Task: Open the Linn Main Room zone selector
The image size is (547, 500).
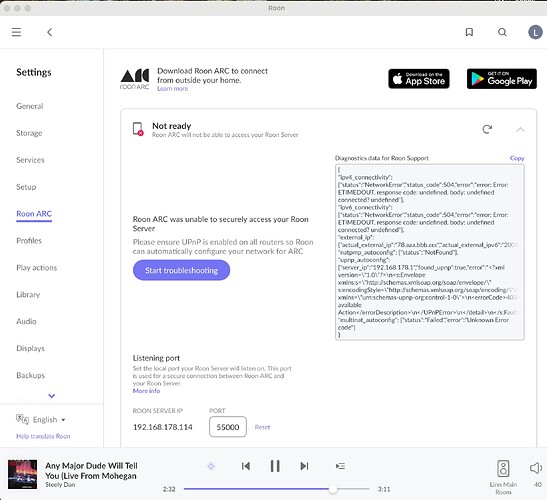Action: click(x=503, y=477)
